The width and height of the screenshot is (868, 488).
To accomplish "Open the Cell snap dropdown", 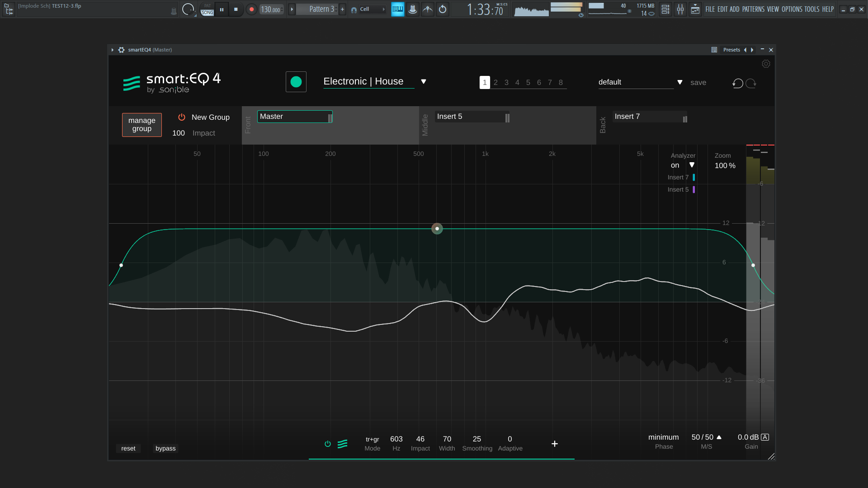I will pyautogui.click(x=373, y=9).
